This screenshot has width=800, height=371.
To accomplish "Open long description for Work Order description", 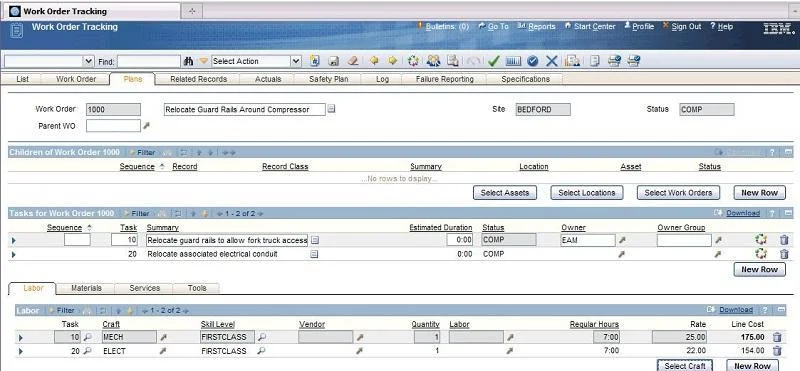I will (331, 109).
